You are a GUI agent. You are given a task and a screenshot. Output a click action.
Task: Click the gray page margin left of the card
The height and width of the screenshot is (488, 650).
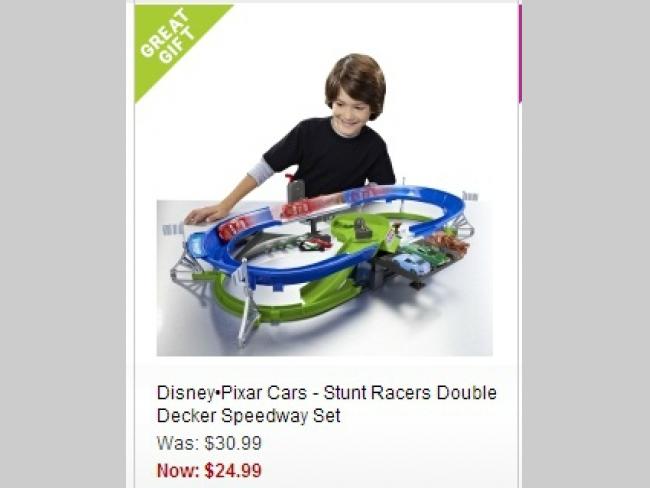(63, 244)
